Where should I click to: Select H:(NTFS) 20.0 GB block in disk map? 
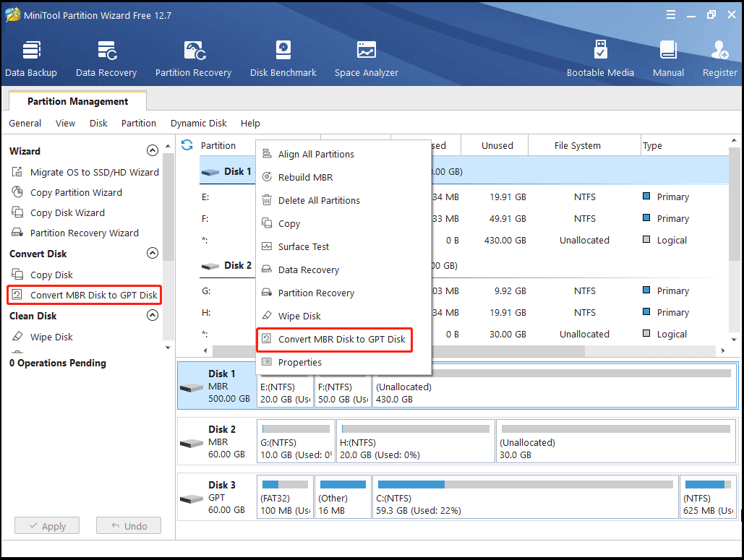[x=416, y=441]
